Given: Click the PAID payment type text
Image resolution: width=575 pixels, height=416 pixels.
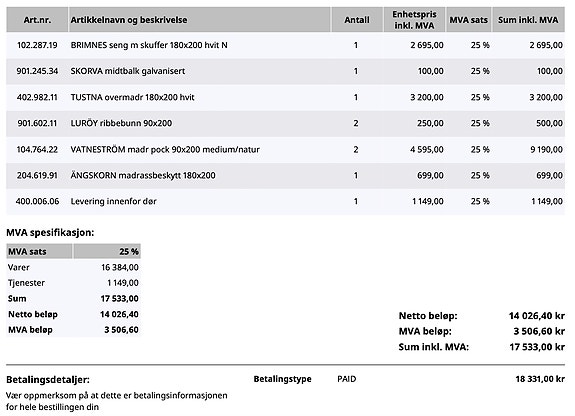Looking at the screenshot, I should (347, 379).
